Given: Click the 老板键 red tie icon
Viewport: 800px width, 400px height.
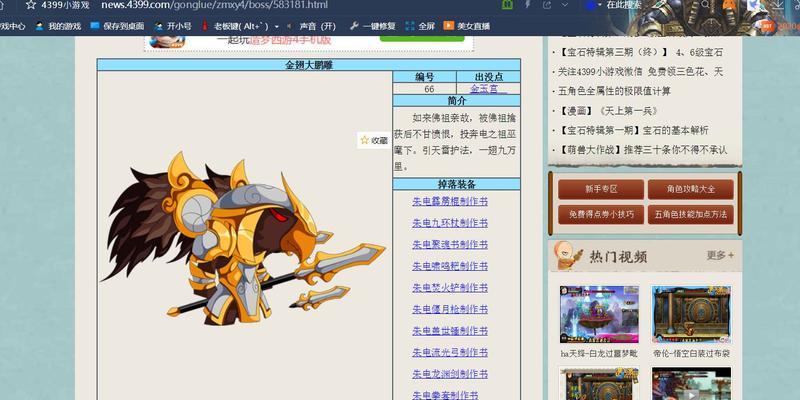Looking at the screenshot, I should pyautogui.click(x=205, y=26).
